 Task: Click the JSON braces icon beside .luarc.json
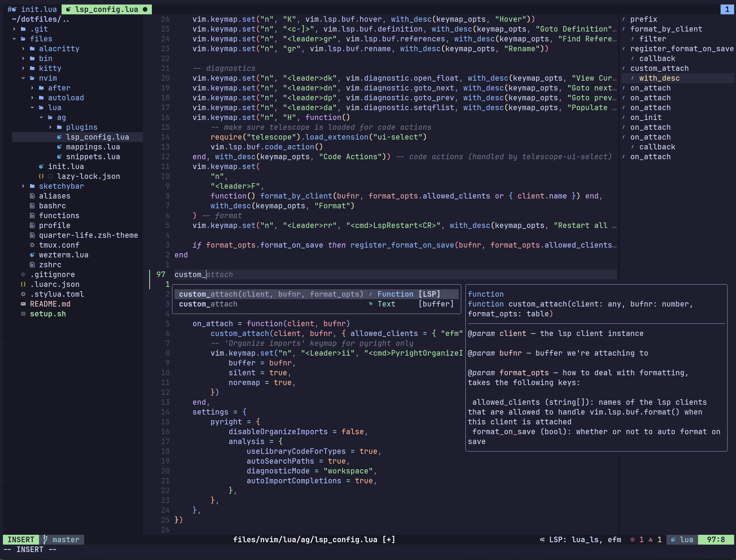coord(23,284)
